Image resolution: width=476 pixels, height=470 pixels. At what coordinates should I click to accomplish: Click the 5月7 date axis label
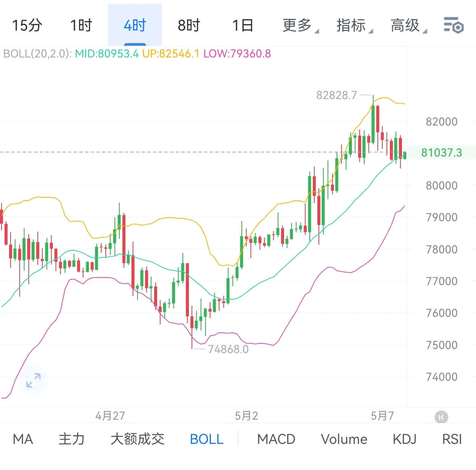click(382, 416)
